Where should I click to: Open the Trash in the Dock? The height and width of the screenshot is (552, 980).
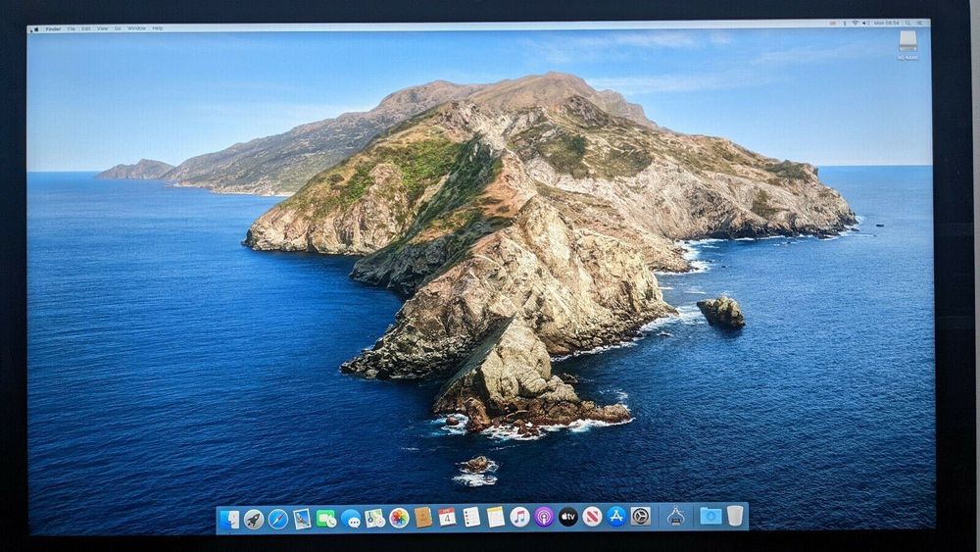click(735, 515)
